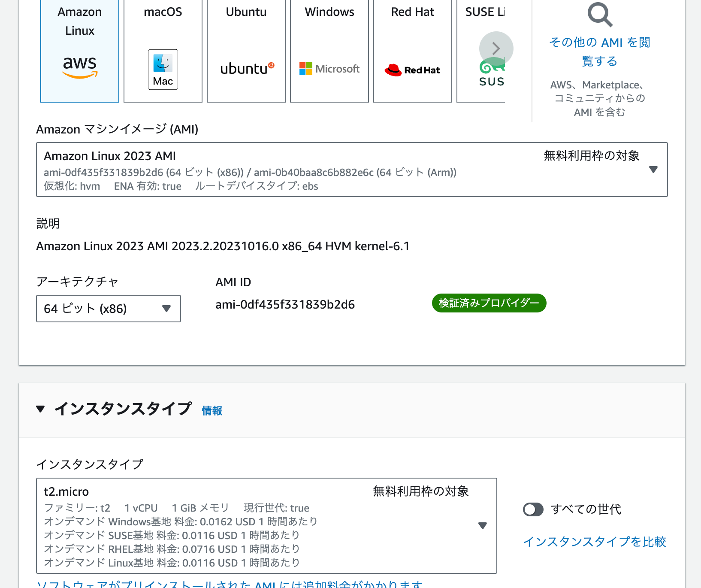Click the ubuntu logo

tap(247, 69)
